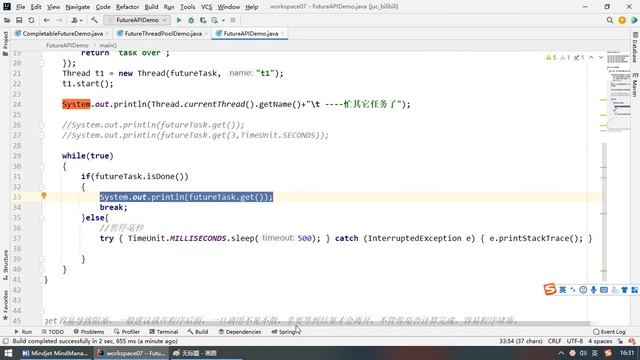Collapse the code fold marker at line 35
The height and width of the screenshot is (360, 640).
42,218
